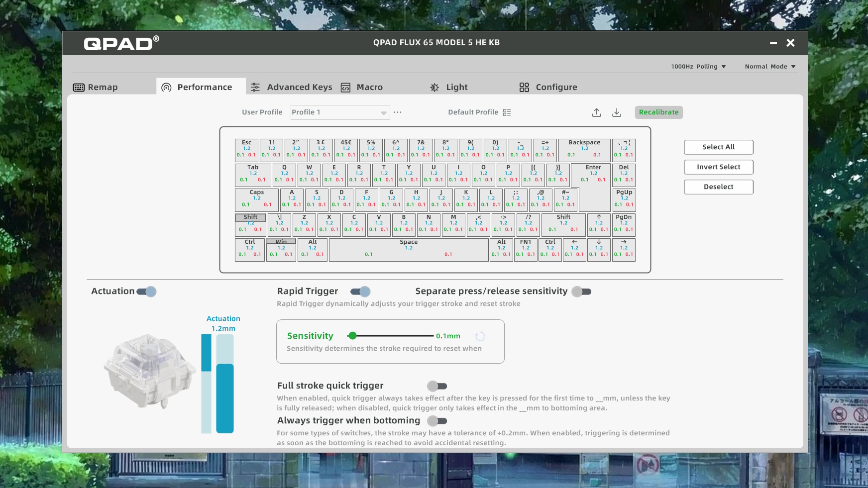
Task: Open the User Profile dropdown
Action: pos(340,112)
